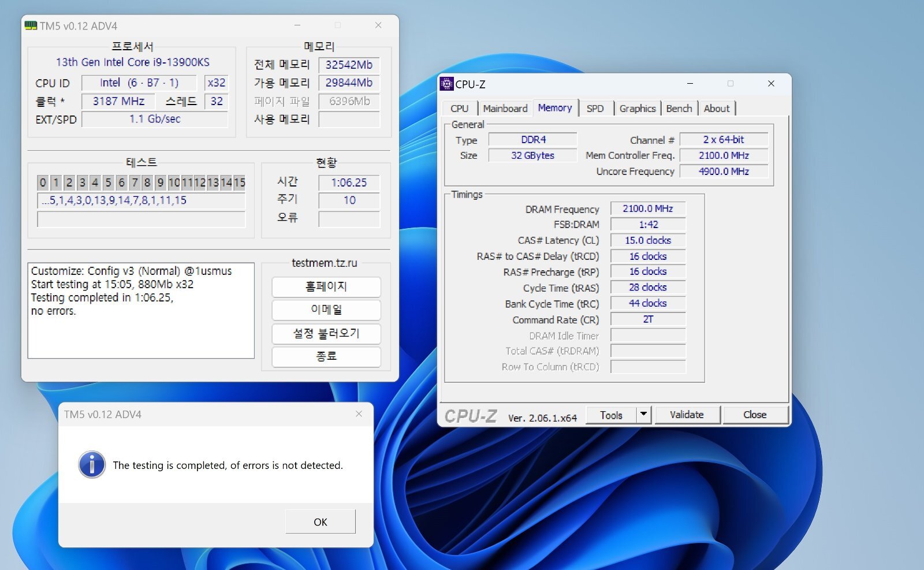This screenshot has height=570, width=924.
Task: Click test cell 15 in TM5 test row
Action: [239, 182]
